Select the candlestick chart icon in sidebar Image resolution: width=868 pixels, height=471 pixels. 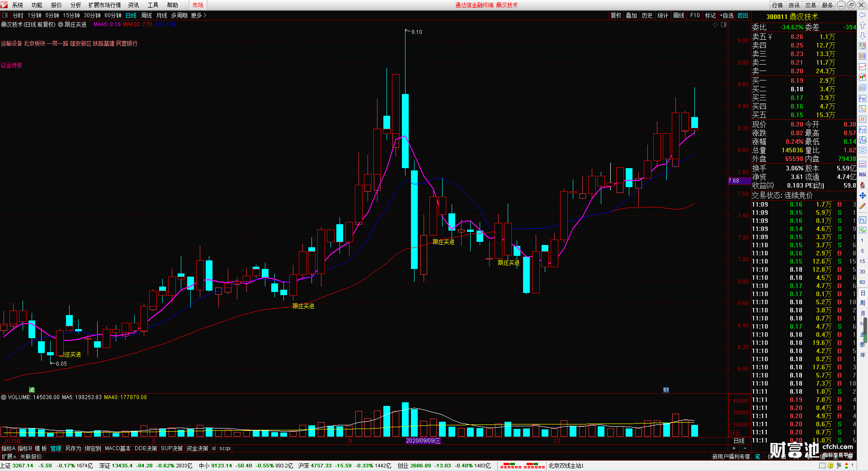862,77
